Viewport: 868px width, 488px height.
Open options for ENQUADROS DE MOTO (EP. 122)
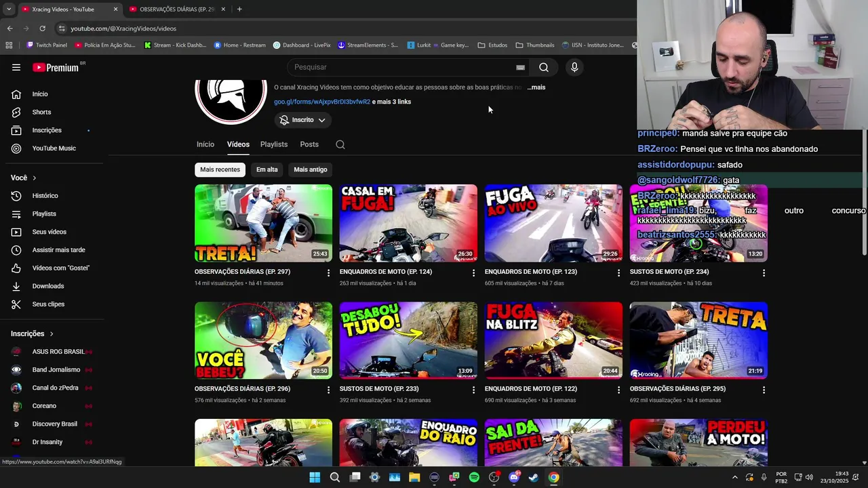click(618, 390)
